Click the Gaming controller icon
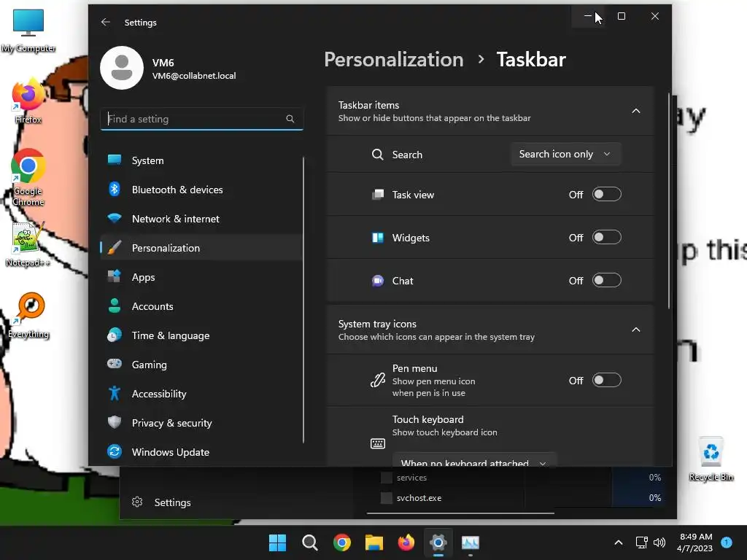 click(x=115, y=364)
